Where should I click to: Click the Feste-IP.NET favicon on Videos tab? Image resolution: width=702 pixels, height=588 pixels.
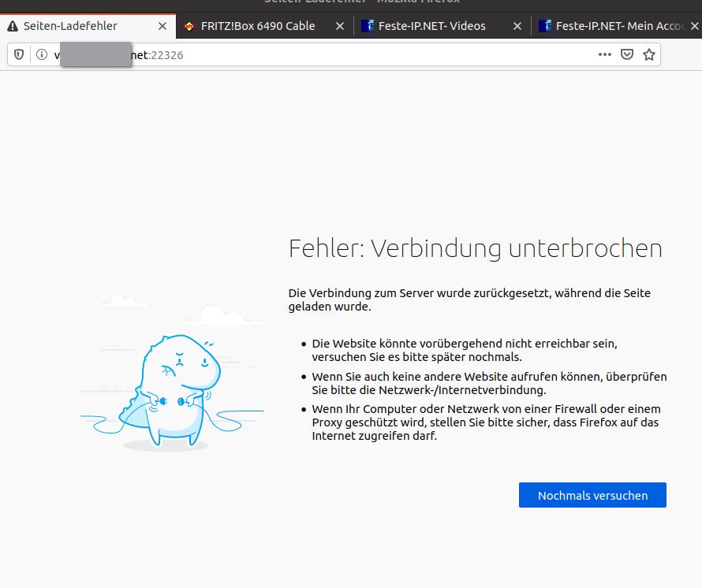point(368,26)
